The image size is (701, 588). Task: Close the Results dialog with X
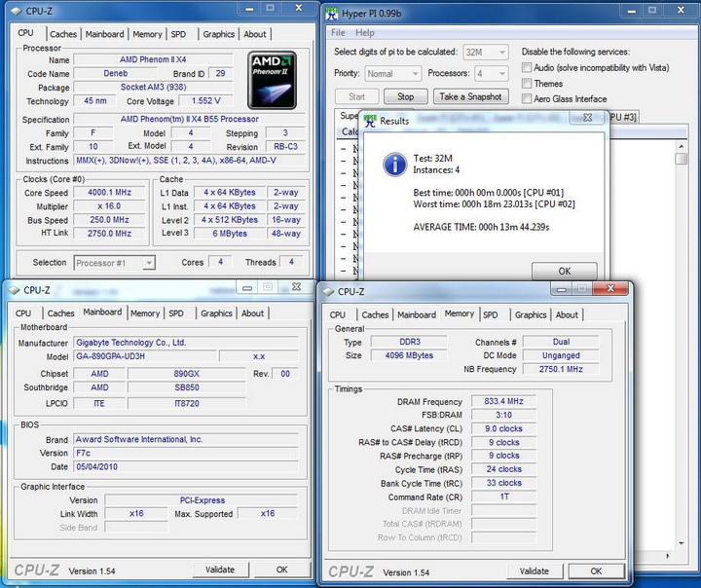[x=587, y=119]
